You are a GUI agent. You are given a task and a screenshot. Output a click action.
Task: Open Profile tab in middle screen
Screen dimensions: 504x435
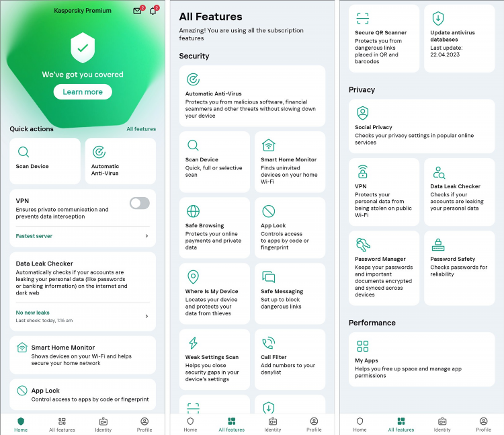pos(314,425)
